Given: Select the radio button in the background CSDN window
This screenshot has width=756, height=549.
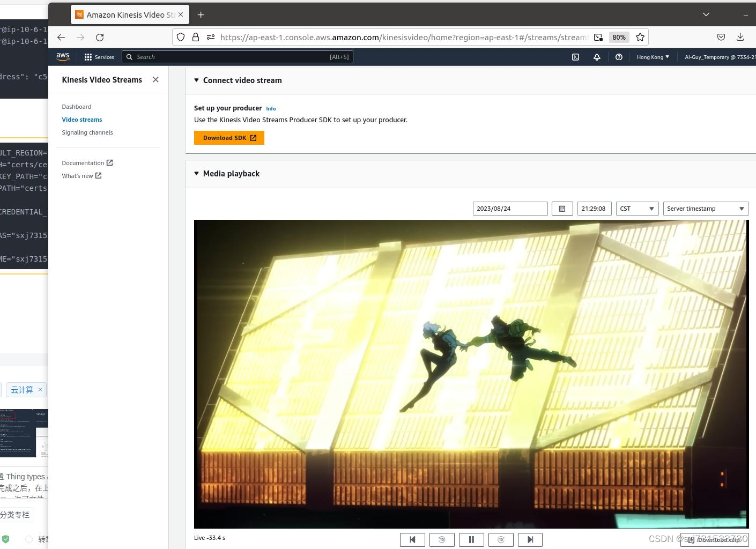Looking at the screenshot, I should click(x=29, y=539).
